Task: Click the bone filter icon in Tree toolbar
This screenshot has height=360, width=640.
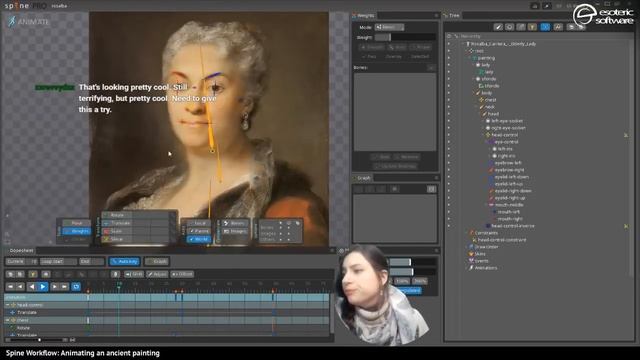Action: [x=498, y=27]
